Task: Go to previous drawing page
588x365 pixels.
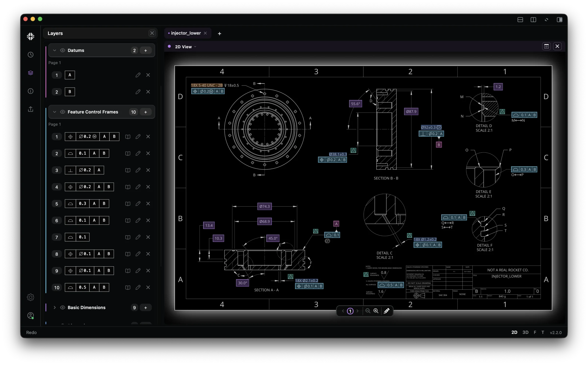Action: 343,311
